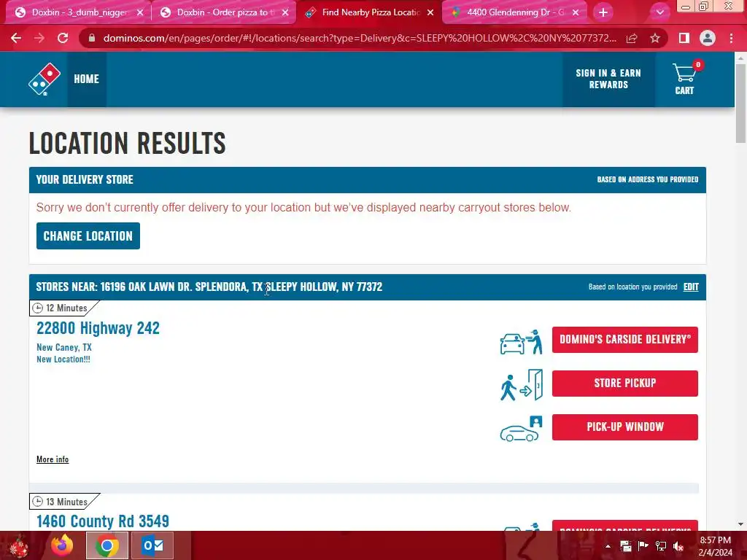This screenshot has width=747, height=560.
Task: Close the 4400 Glendenning Dr tab
Action: [x=576, y=12]
